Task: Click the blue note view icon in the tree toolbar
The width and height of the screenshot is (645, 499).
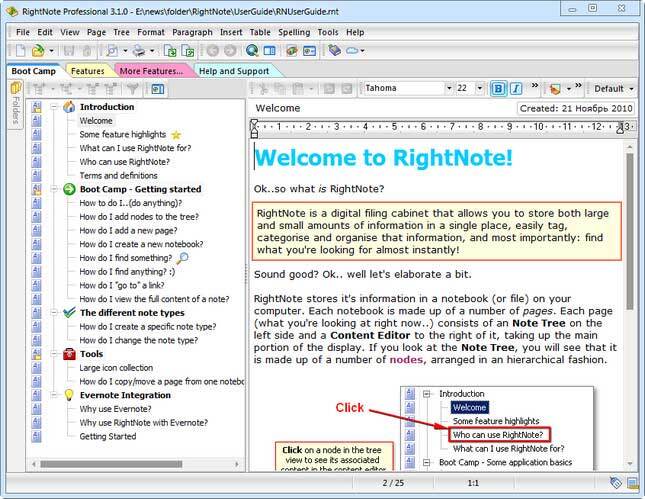Action: 158,89
